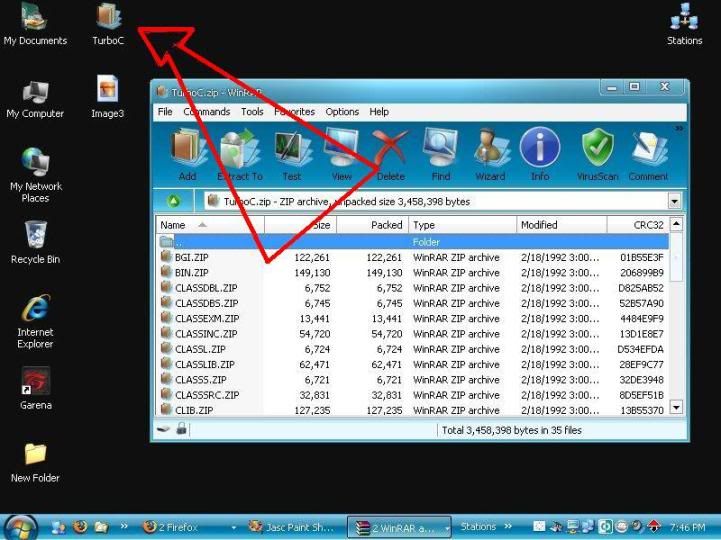This screenshot has height=540, width=721.
Task: Sort by the Modified column header
Action: click(562, 225)
